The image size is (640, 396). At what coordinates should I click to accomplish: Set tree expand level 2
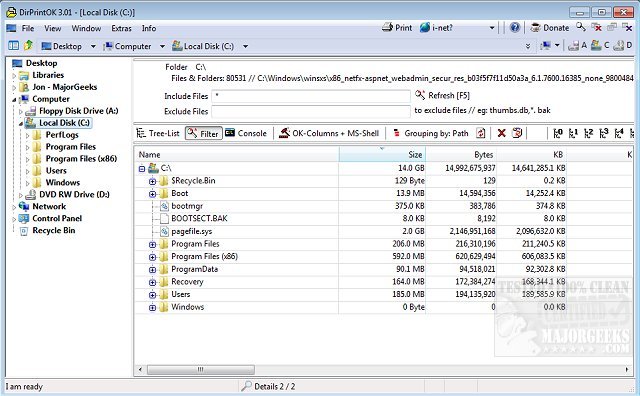(589, 133)
